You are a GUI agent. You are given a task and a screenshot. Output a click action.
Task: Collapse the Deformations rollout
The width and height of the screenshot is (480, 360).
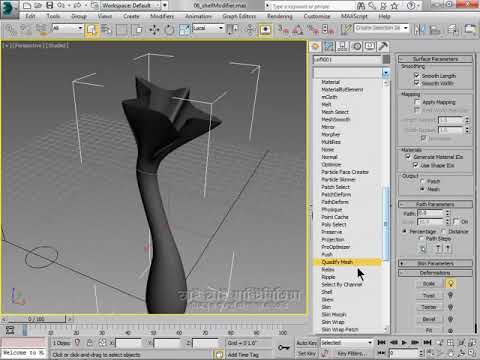435,273
